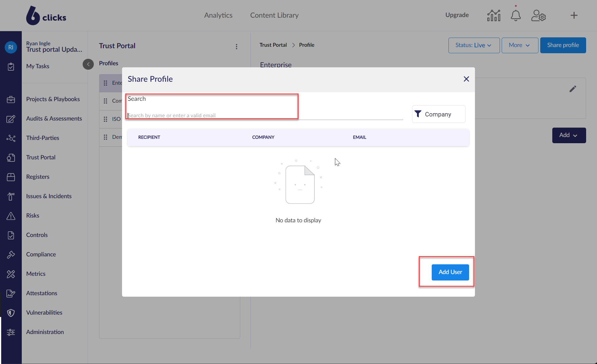Screen dimensions: 597x364
Task: Click the Risks warning triangle icon
Action: [11, 216]
